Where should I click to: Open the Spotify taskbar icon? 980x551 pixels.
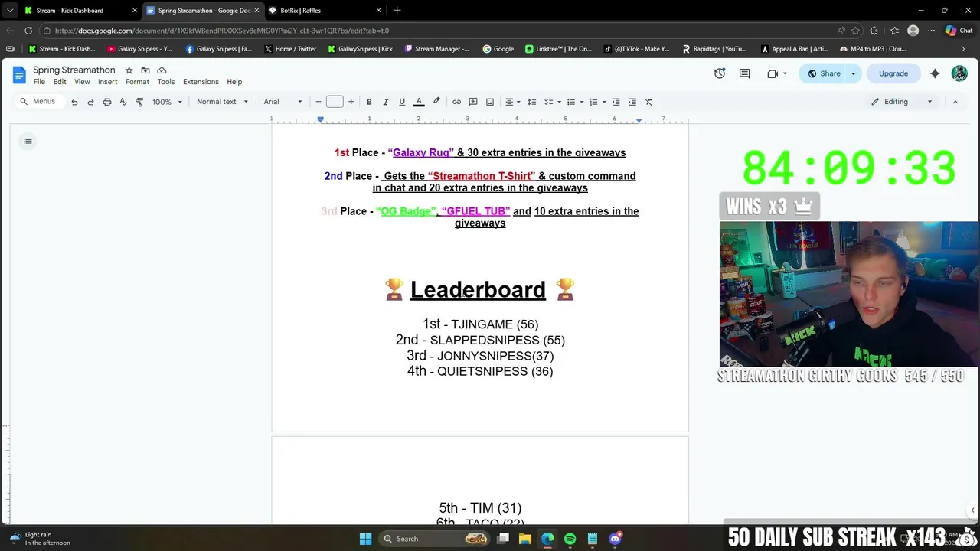coord(570,539)
